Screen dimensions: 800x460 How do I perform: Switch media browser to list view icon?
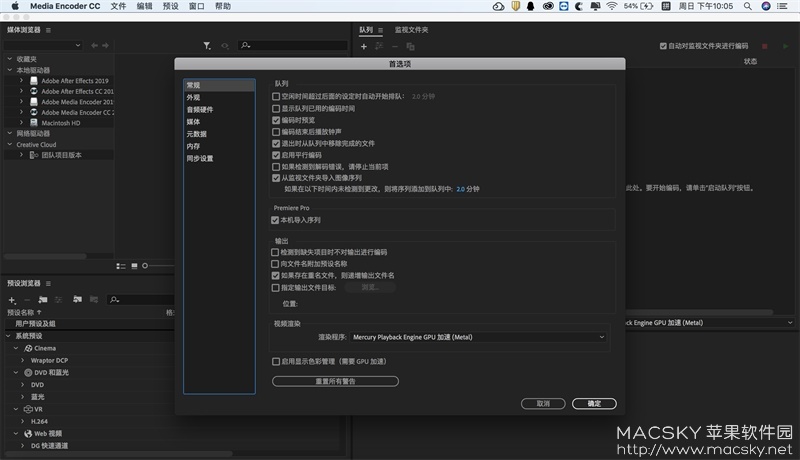click(121, 266)
